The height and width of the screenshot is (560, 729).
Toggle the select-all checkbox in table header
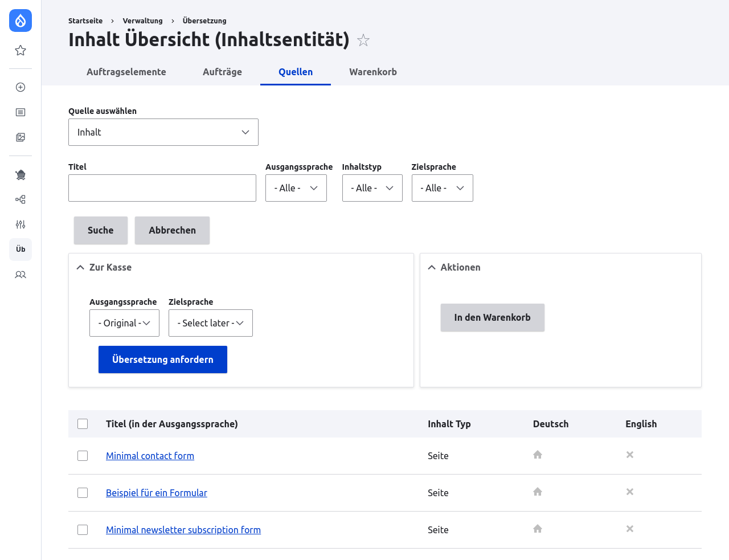point(83,424)
